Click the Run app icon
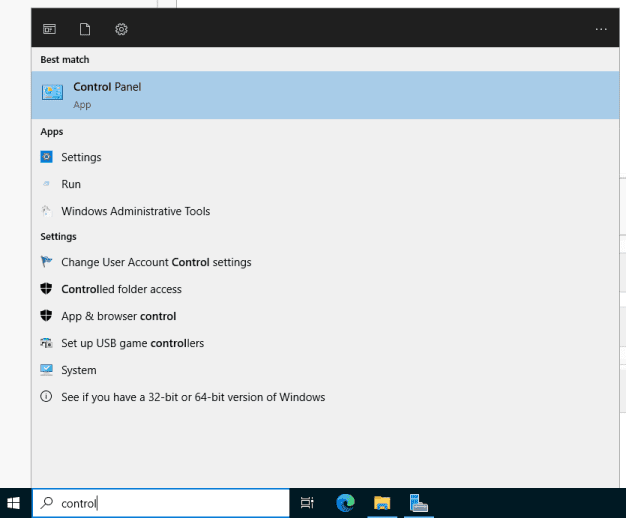The width and height of the screenshot is (626, 518). coord(46,184)
